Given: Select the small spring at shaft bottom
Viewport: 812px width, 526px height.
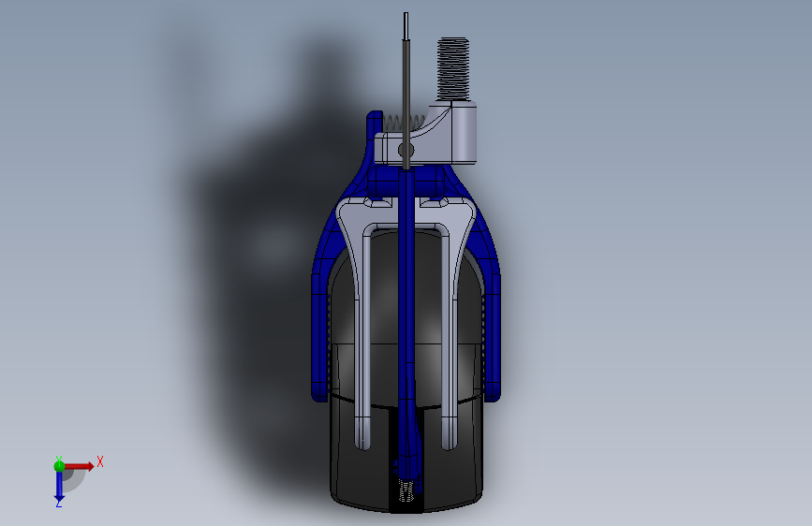Looking at the screenshot, I should pyautogui.click(x=406, y=490).
